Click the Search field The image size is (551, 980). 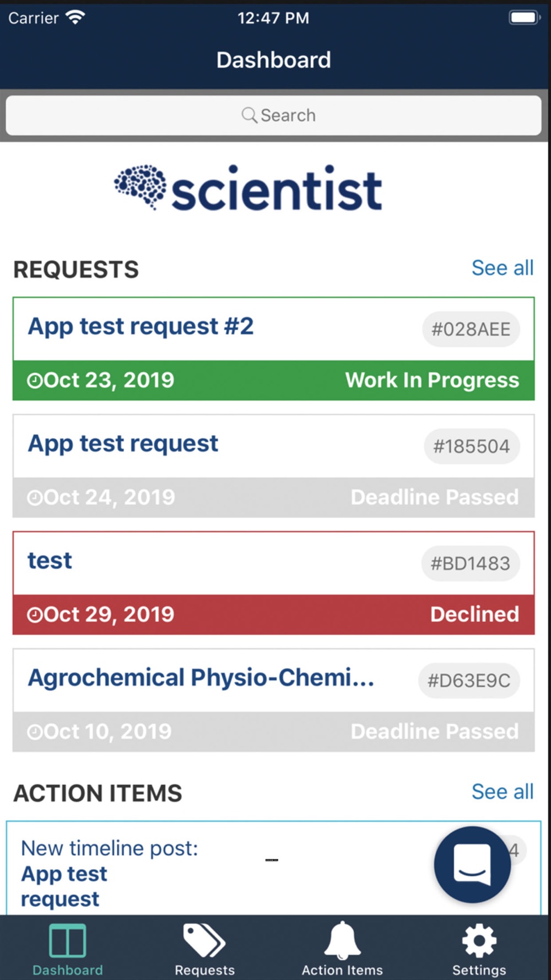pos(274,115)
